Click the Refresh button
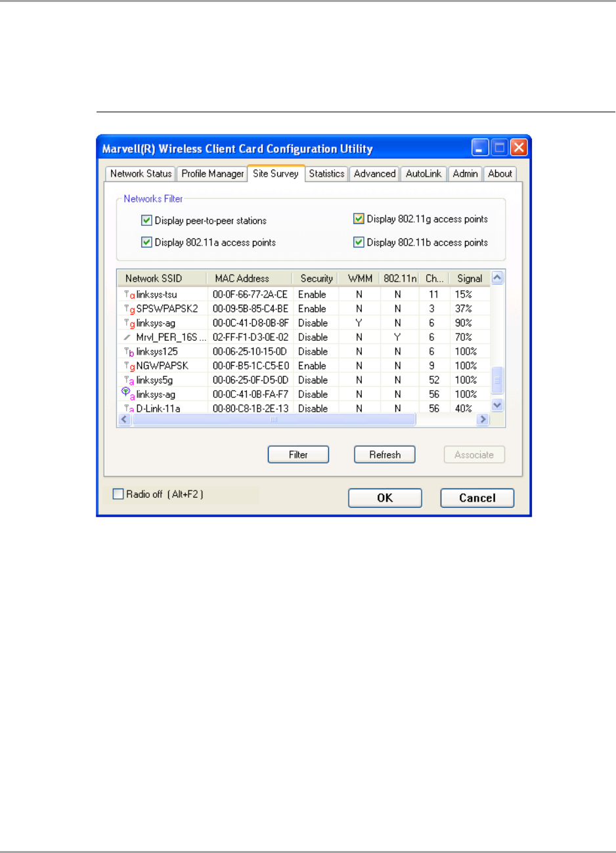This screenshot has width=616, height=853. [385, 454]
